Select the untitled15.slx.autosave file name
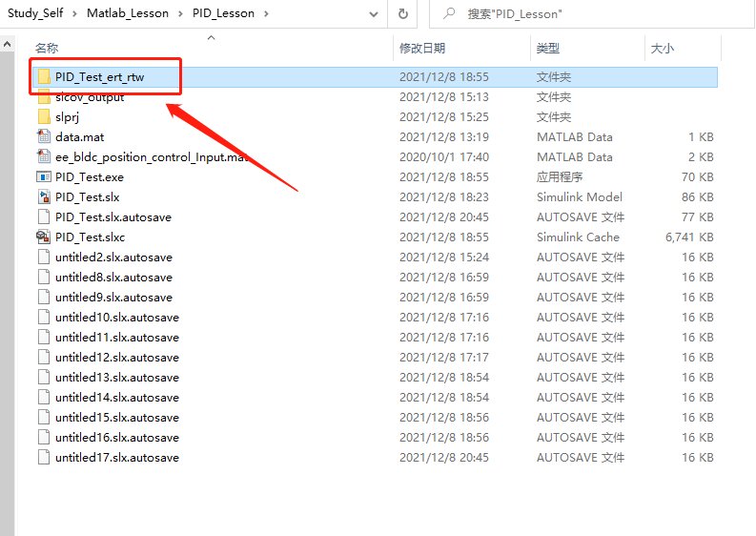 click(117, 418)
